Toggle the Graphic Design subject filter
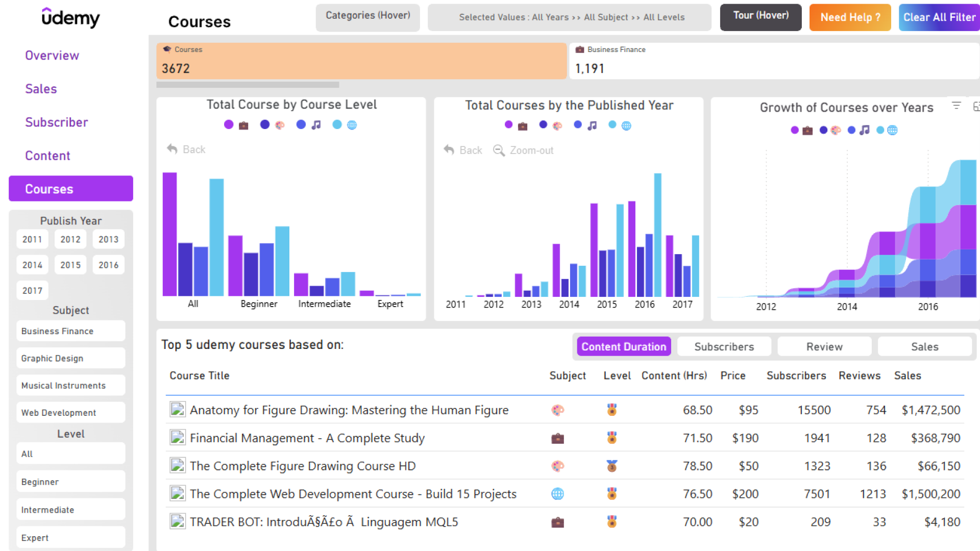The height and width of the screenshot is (551, 980). tap(70, 358)
